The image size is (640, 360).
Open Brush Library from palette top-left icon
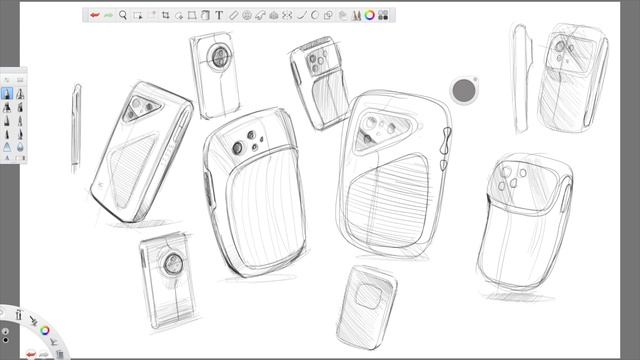point(7,80)
